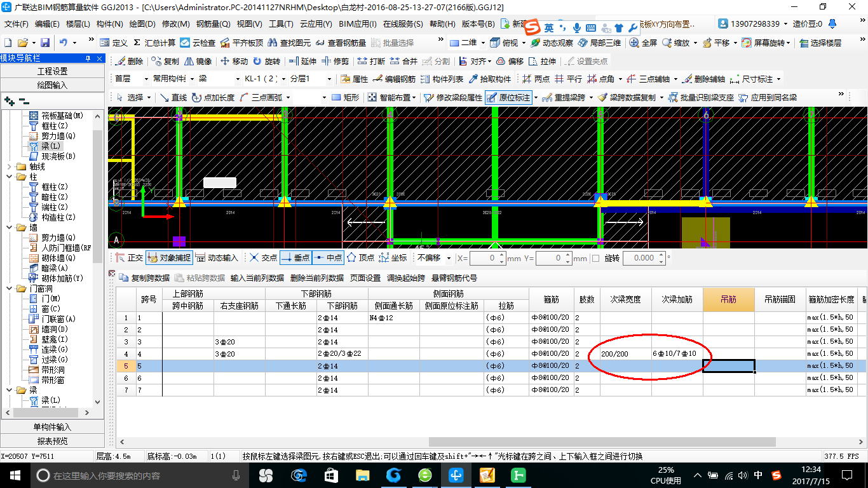The image size is (868, 488).
Task: Click 应用到同名梁 tool
Action: [x=768, y=97]
